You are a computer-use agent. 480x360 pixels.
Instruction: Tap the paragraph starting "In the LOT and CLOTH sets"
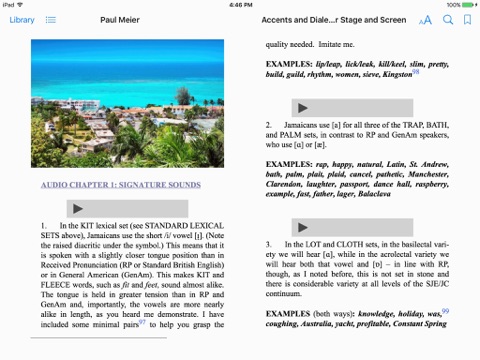tap(357, 269)
